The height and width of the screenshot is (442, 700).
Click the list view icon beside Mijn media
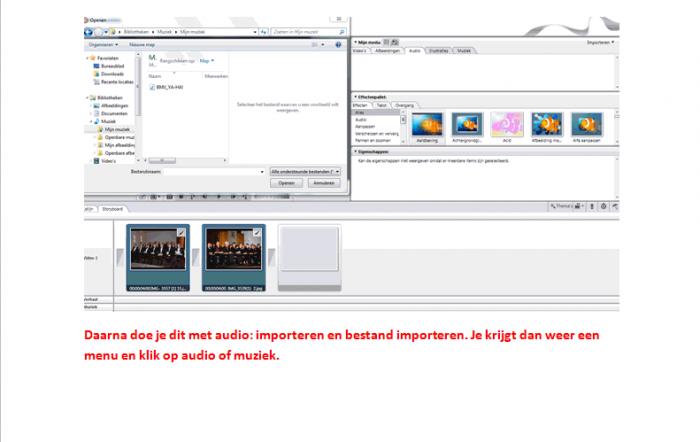coord(386,42)
